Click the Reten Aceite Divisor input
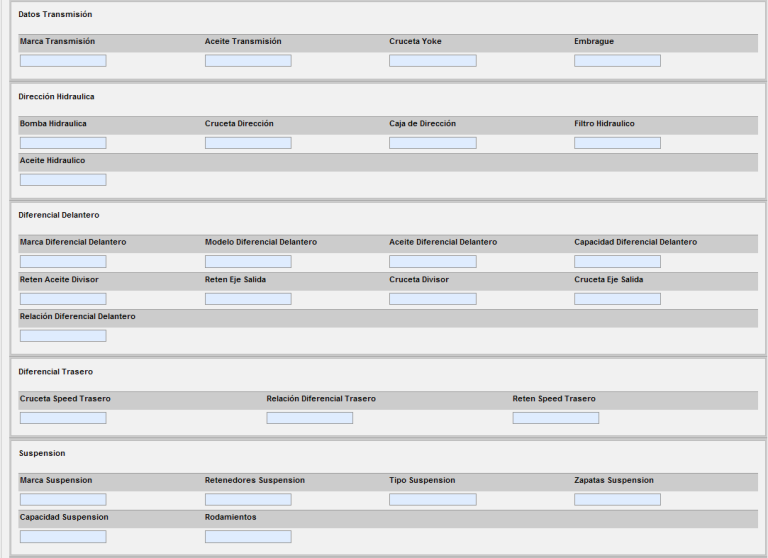768x558 pixels. pos(63,299)
